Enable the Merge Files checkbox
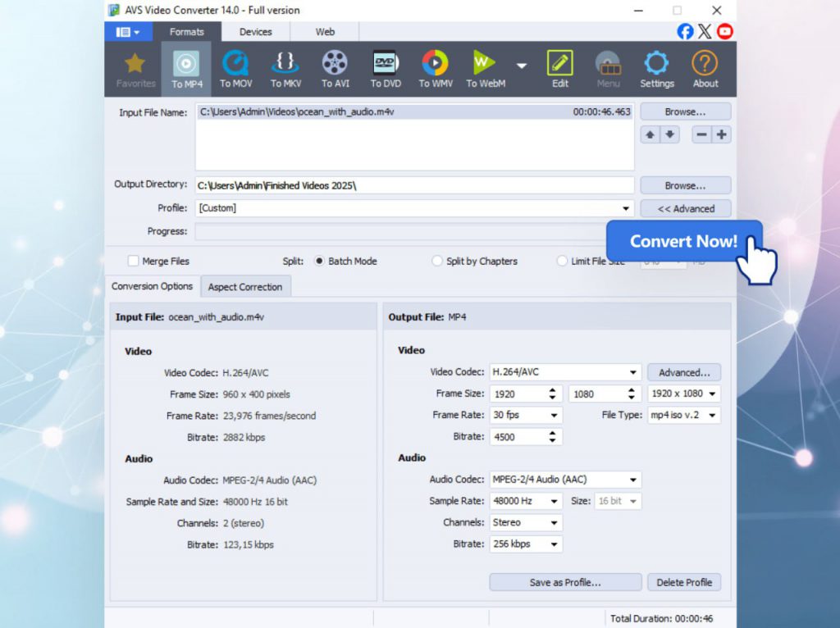This screenshot has height=628, width=840. [x=134, y=262]
